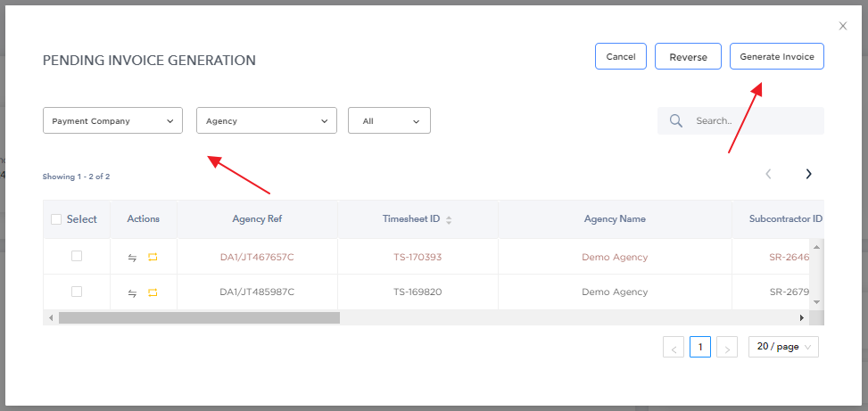The image size is (868, 411).
Task: Go to next results with top chevron
Action: click(809, 174)
